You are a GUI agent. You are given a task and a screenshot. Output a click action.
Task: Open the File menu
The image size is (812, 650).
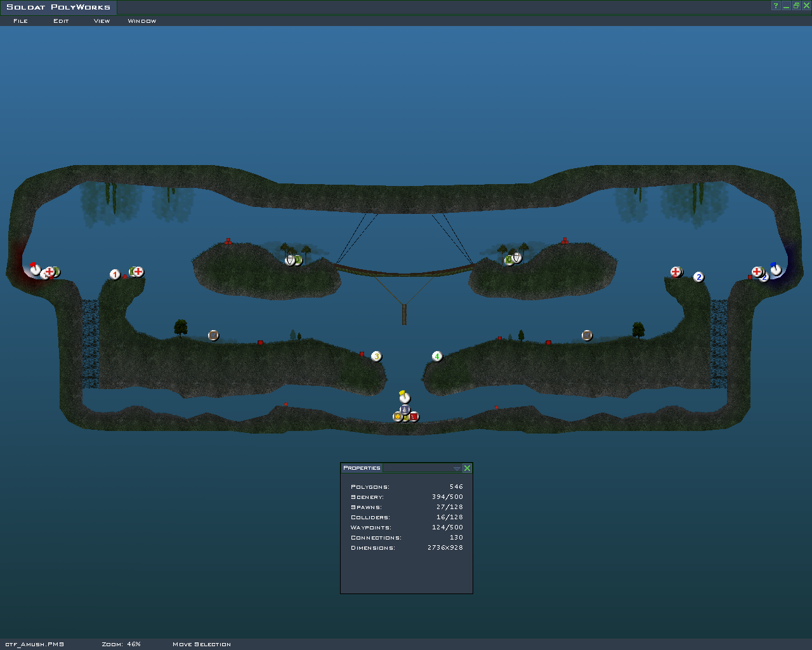pos(20,21)
